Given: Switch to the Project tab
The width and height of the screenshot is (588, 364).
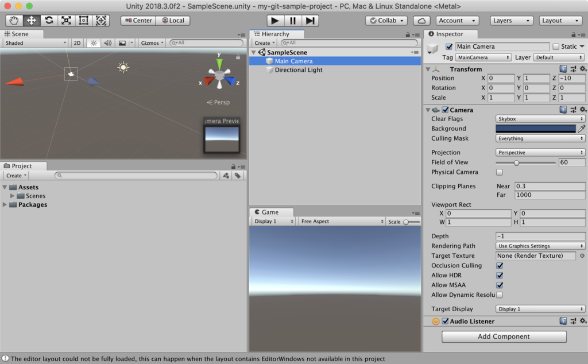Looking at the screenshot, I should click(x=22, y=166).
